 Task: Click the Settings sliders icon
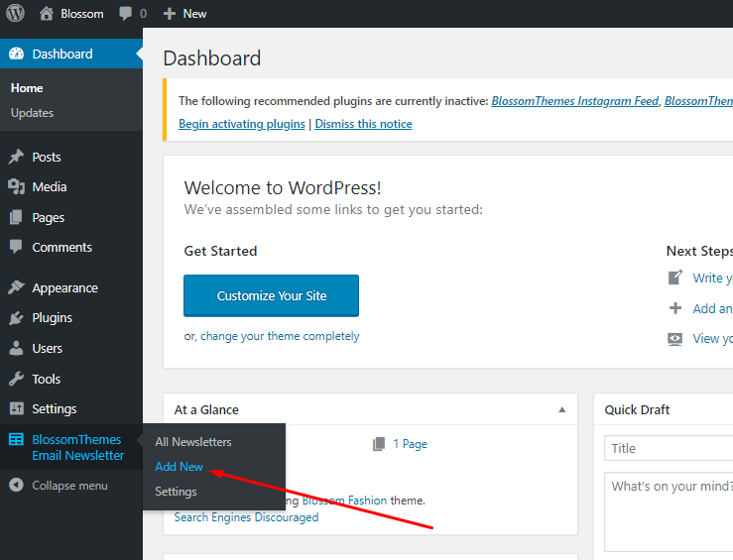click(x=16, y=408)
